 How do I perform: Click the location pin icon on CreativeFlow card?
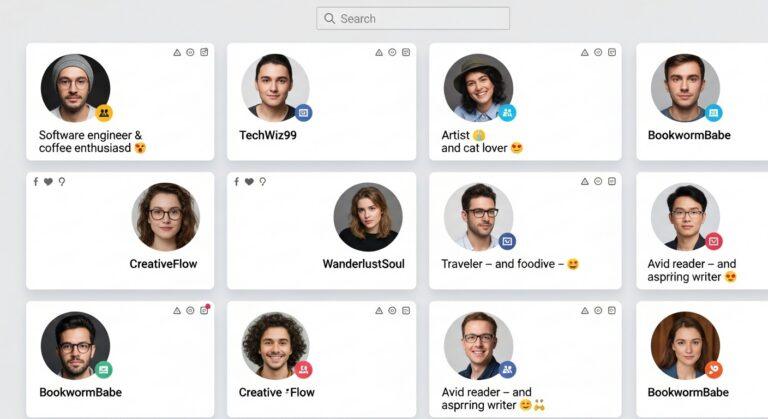pyautogui.click(x=62, y=182)
